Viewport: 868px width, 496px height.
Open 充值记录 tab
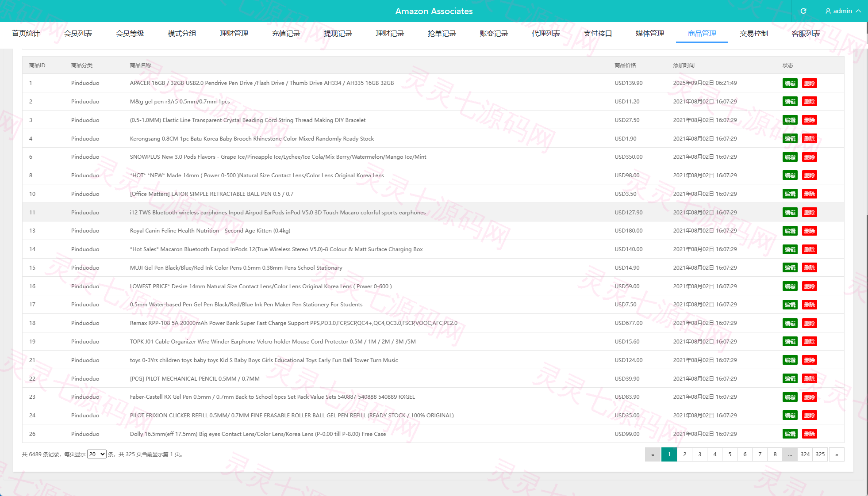[x=286, y=34]
